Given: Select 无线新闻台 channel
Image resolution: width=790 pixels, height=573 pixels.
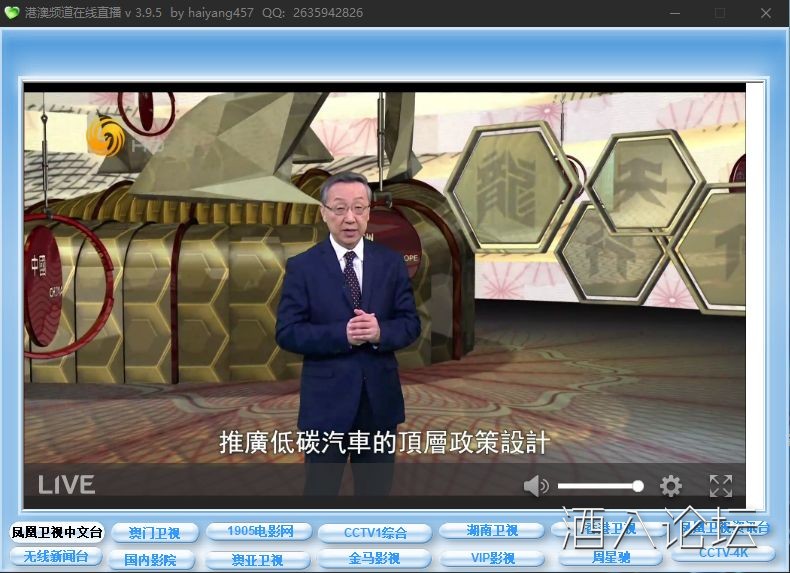Looking at the screenshot, I should [x=56, y=556].
